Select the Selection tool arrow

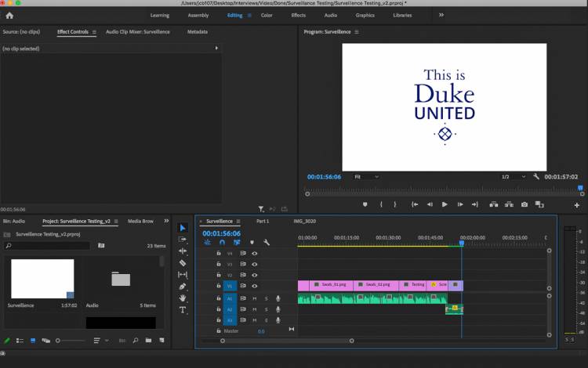point(183,228)
